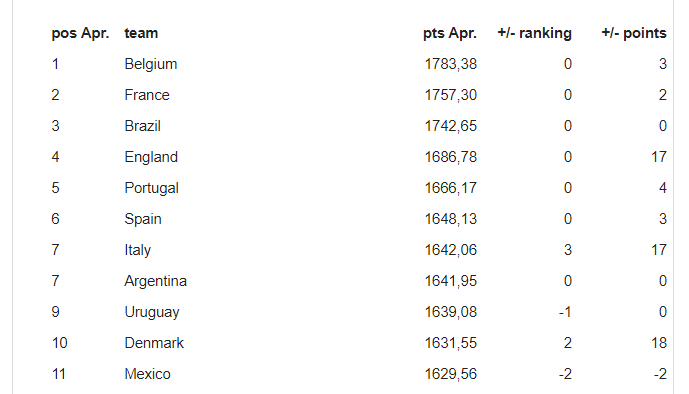Select Mexico in the team list

(147, 374)
